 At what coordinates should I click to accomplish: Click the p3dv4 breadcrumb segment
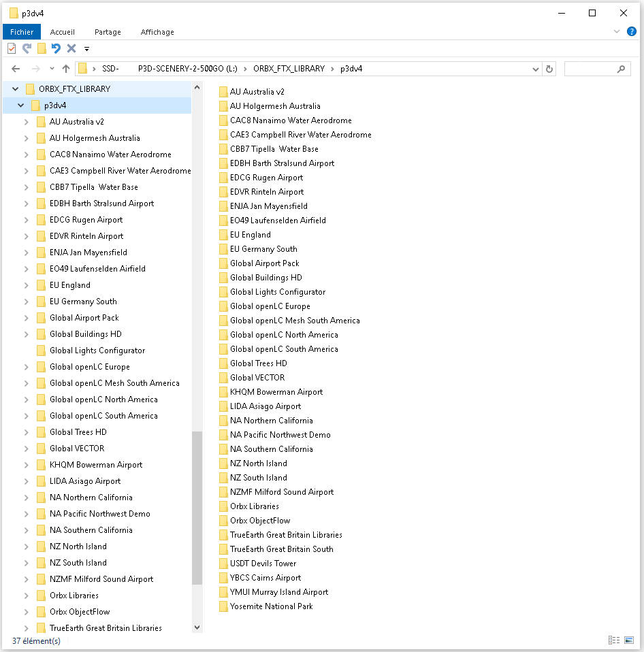[351, 69]
